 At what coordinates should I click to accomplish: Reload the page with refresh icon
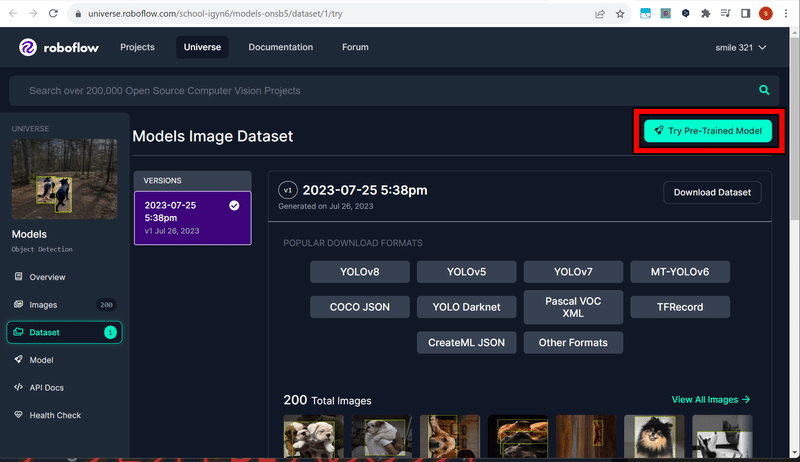pos(53,14)
